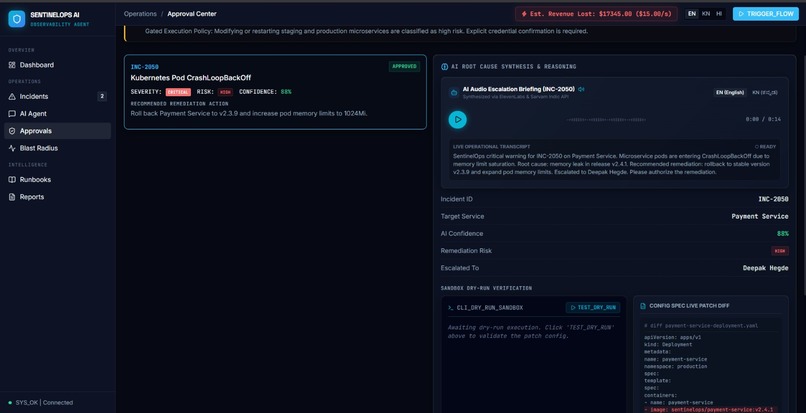806x413 pixels.
Task: Click the Approval Center breadcrumb
Action: pyautogui.click(x=192, y=14)
